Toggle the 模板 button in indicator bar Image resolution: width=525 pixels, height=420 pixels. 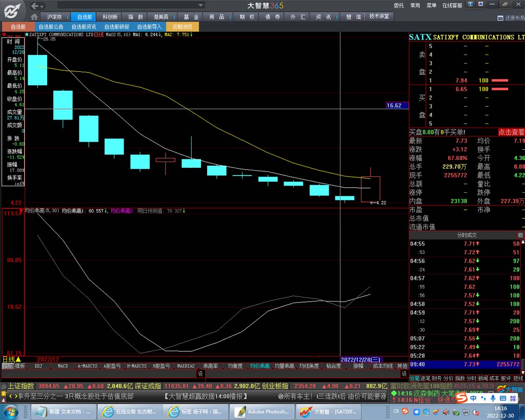[x=20, y=366]
